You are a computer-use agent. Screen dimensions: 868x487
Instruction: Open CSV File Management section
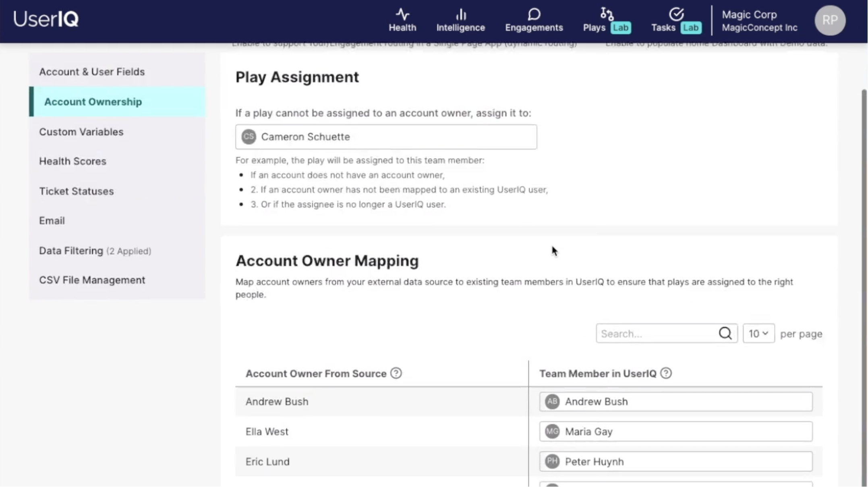tap(92, 280)
